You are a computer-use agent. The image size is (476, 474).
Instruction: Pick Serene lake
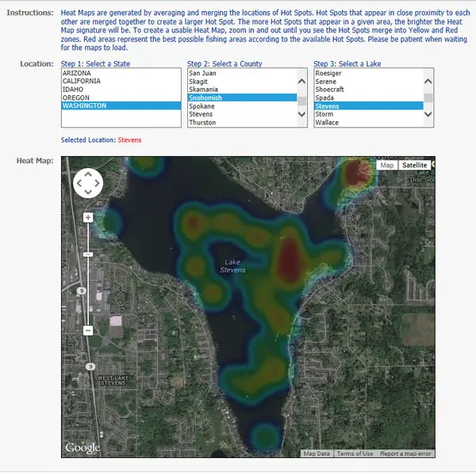pyautogui.click(x=369, y=82)
